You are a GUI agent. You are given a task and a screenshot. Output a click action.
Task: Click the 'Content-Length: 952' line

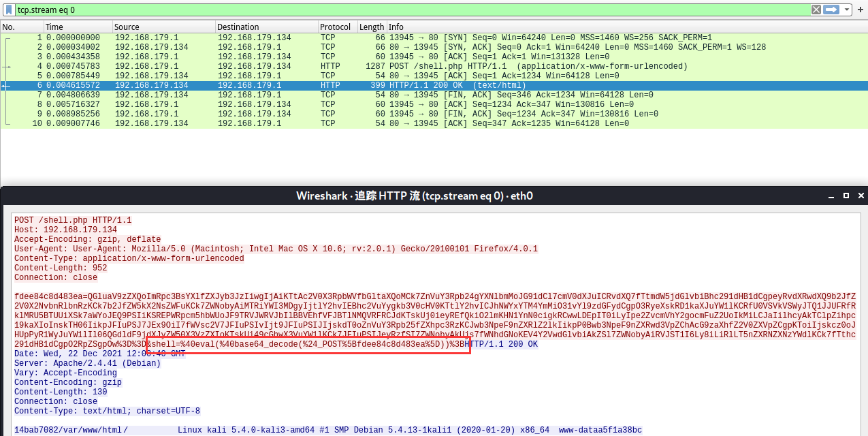pos(61,268)
